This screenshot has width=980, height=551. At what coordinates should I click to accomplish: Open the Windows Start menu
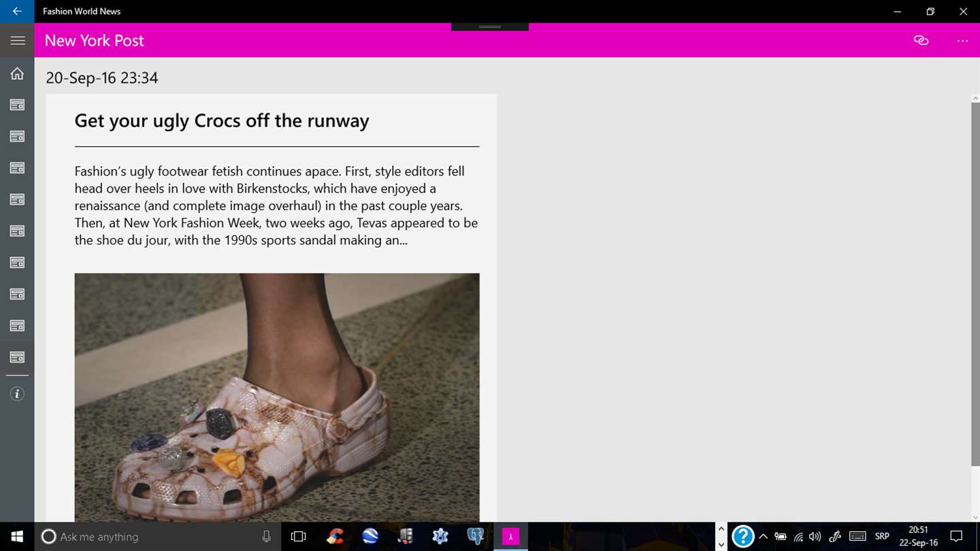coord(17,537)
